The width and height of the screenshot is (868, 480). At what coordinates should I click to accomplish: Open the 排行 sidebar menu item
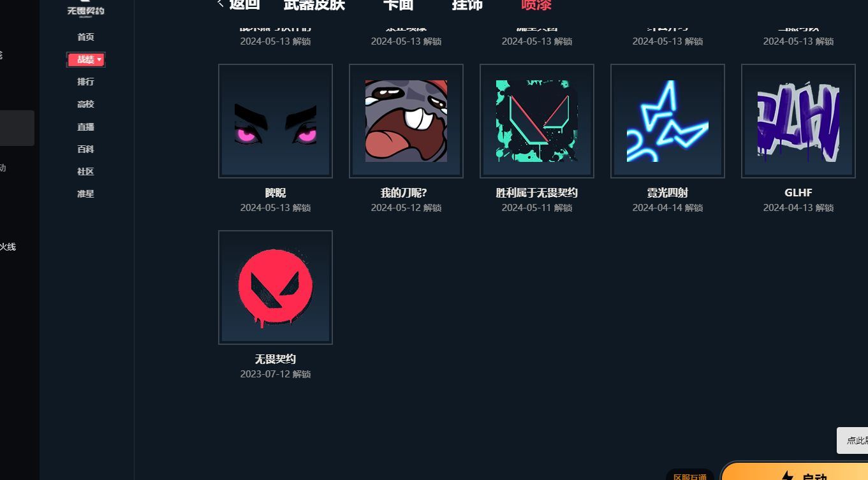(x=85, y=82)
